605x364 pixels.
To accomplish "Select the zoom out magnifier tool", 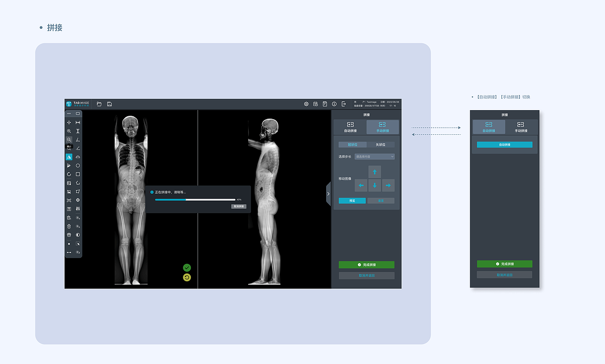I will (69, 139).
